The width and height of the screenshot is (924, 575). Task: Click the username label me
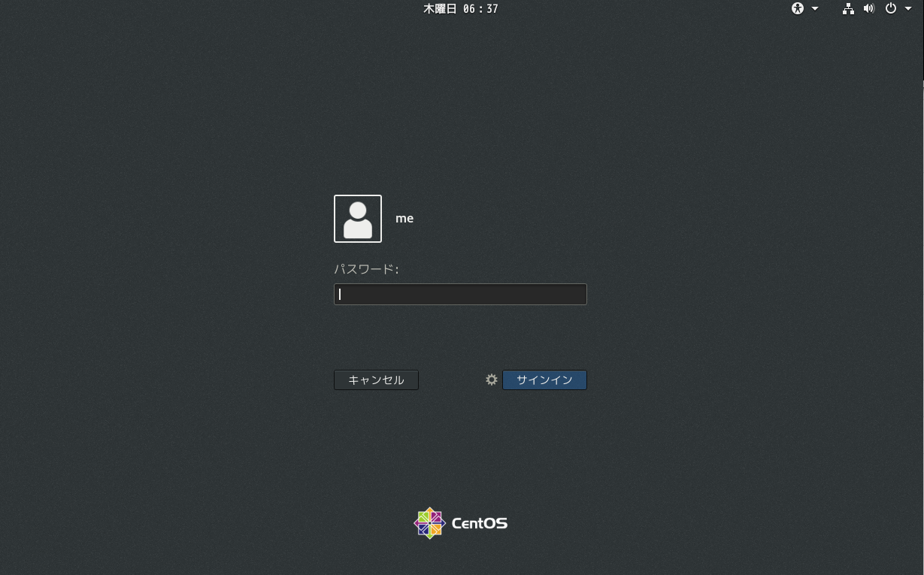(404, 218)
